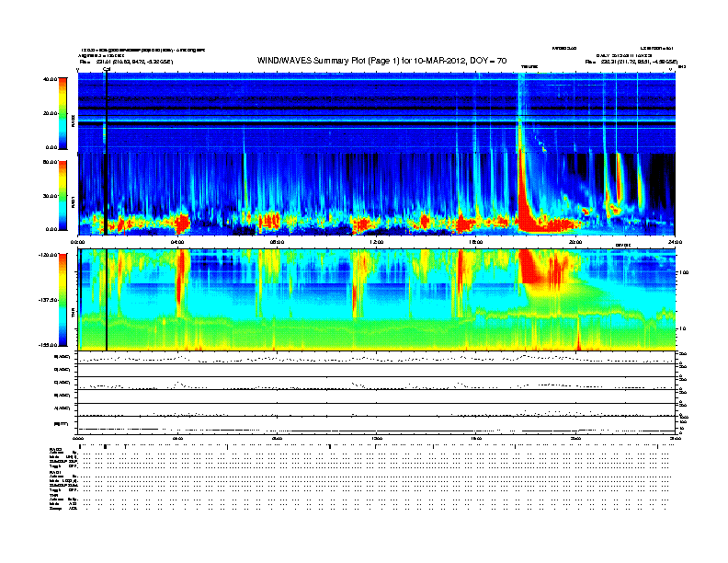Screen dimensions: 728x563
Task: Click the 24:00 tick under the RAD1 spectrogram
Action: pos(675,242)
